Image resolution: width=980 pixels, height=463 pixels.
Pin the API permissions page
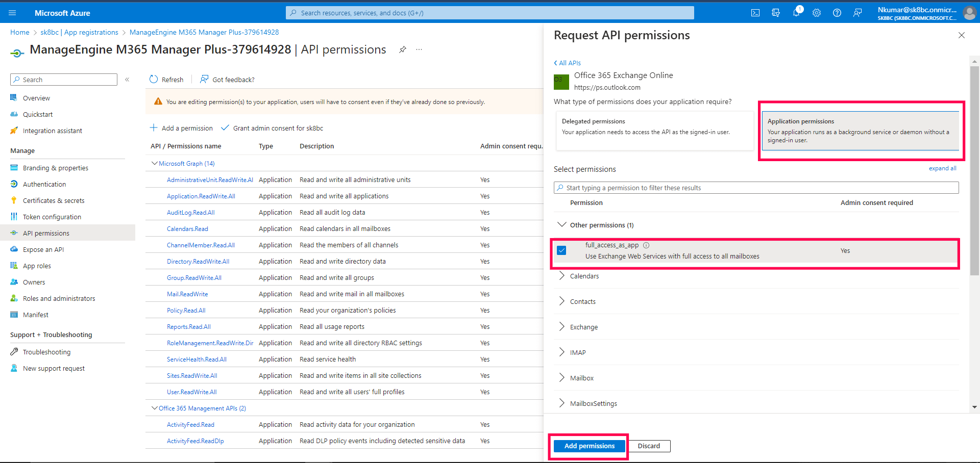[x=403, y=49]
